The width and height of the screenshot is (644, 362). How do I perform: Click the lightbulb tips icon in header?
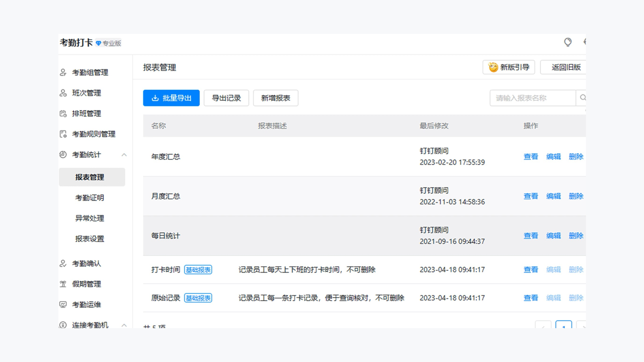coord(568,42)
